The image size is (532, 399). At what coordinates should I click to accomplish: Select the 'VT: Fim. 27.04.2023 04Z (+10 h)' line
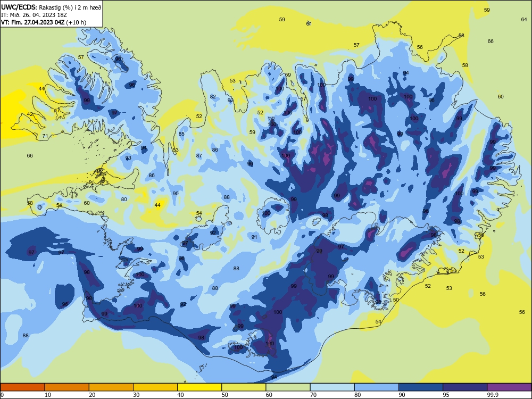point(44,22)
